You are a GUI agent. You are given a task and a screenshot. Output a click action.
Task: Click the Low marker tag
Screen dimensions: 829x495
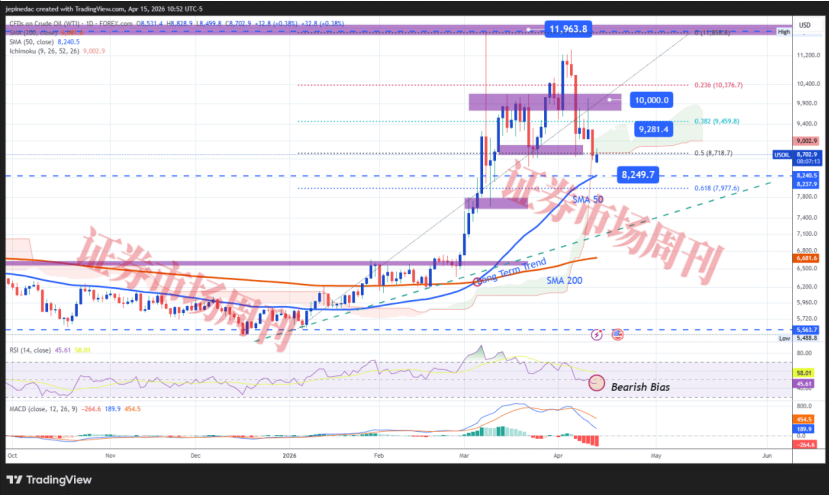click(784, 339)
